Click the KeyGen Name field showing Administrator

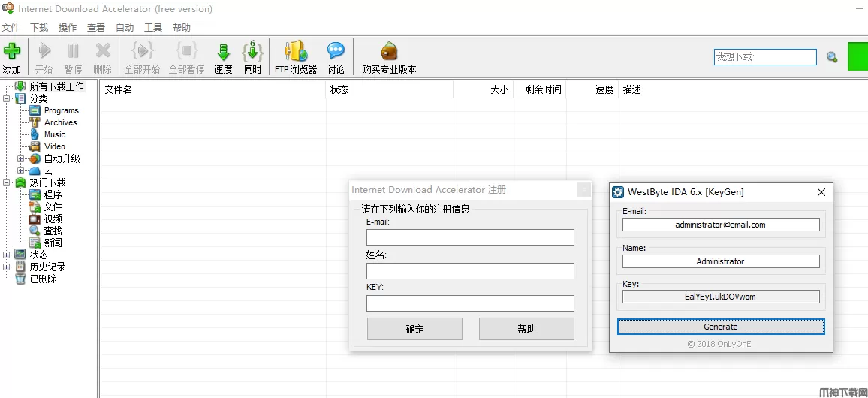tap(721, 261)
